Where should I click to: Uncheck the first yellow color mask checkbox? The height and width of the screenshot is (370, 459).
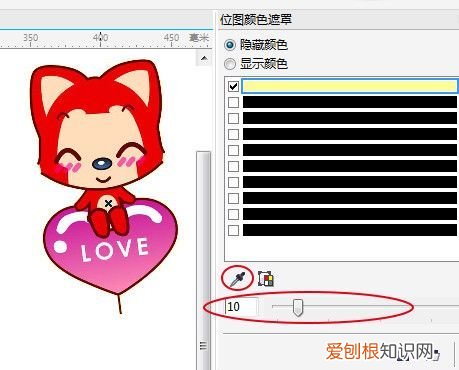tap(233, 86)
